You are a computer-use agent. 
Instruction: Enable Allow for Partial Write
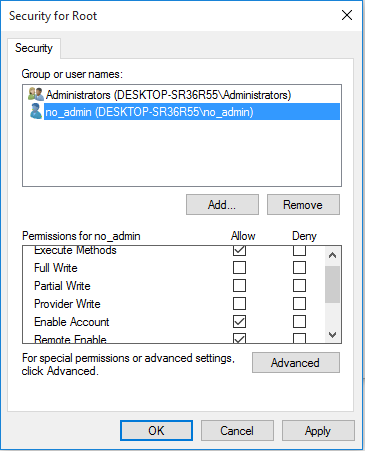[x=239, y=286]
